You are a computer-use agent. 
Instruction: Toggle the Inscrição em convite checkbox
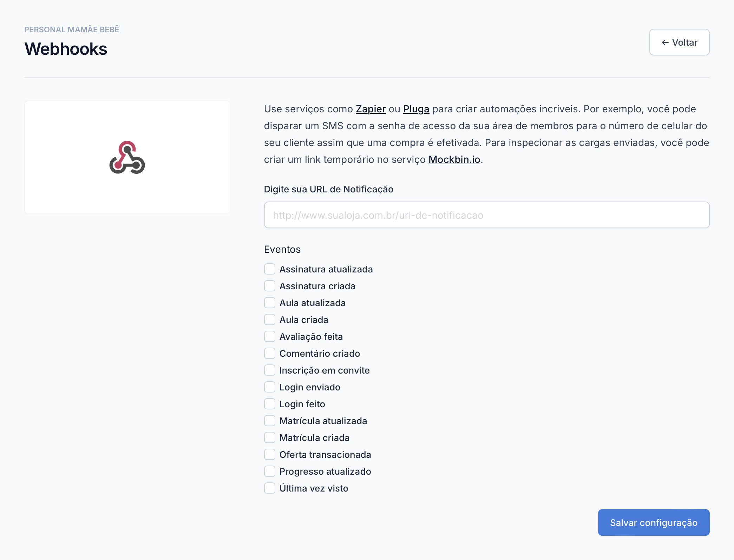[270, 370]
